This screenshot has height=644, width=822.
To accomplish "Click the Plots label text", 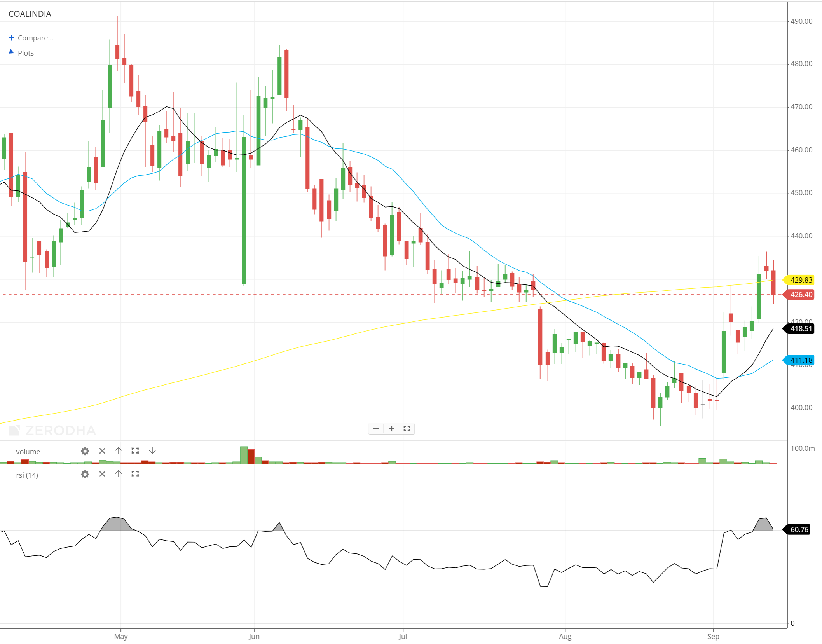I will pos(26,53).
